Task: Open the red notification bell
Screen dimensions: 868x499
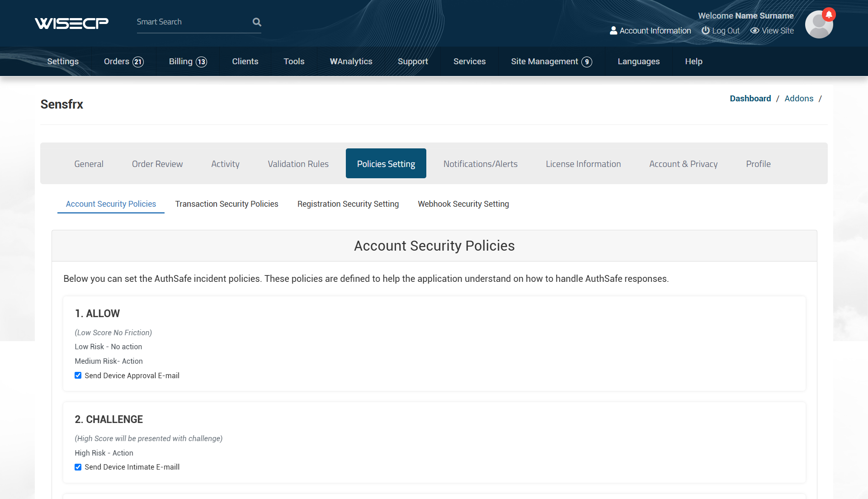Action: pyautogui.click(x=829, y=15)
